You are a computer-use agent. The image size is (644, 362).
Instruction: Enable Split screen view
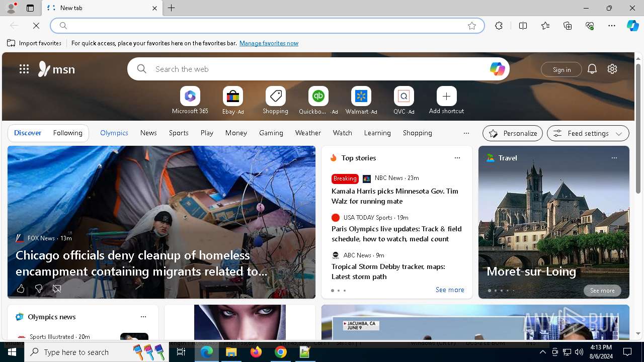[523, 26]
